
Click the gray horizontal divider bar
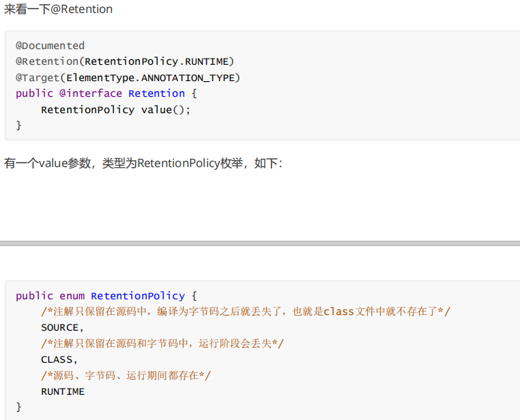(x=260, y=243)
